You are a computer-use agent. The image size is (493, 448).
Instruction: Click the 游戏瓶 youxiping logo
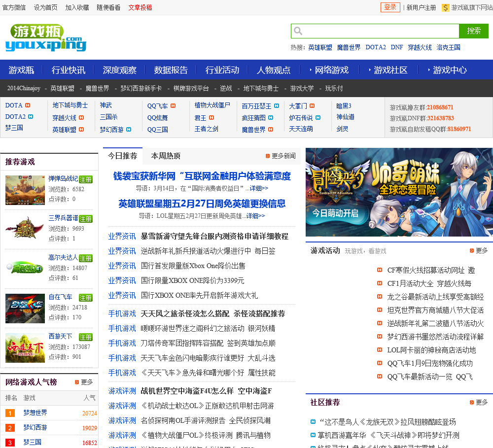click(46, 38)
